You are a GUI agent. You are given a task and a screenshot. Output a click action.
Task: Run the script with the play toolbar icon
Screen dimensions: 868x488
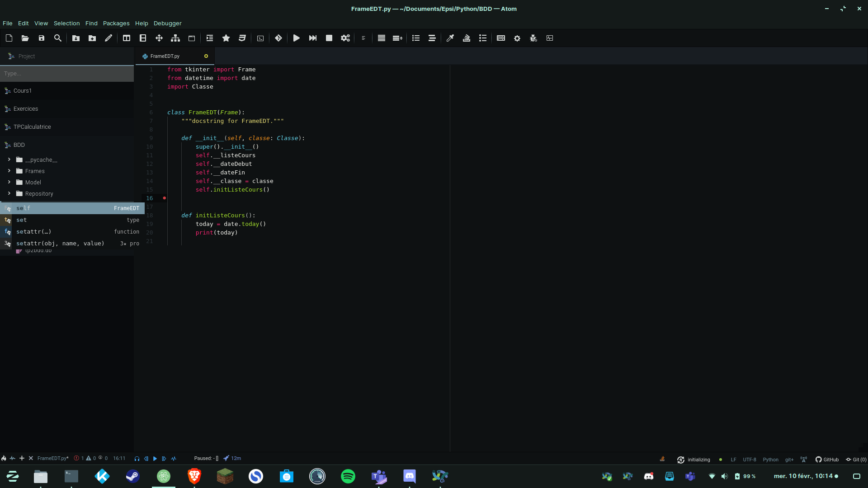[x=296, y=38]
